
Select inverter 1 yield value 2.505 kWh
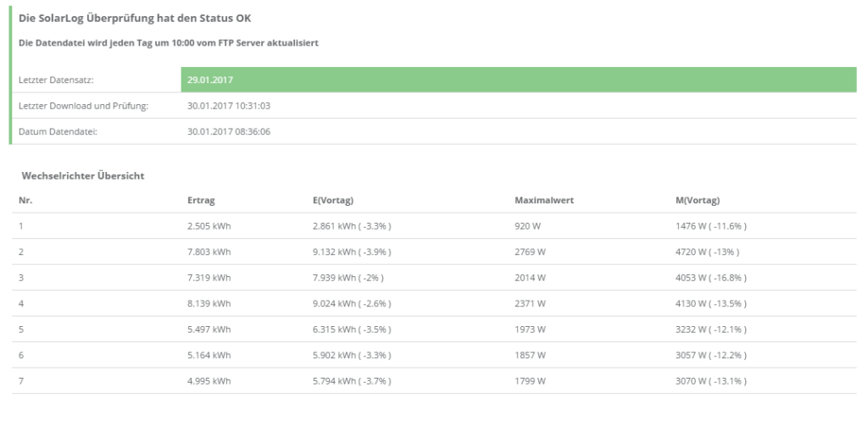pyautogui.click(x=209, y=226)
